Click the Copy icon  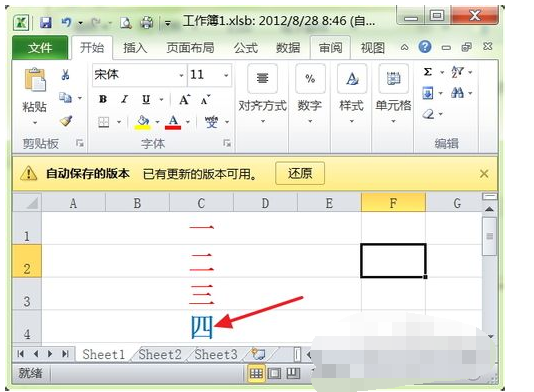tap(65, 98)
